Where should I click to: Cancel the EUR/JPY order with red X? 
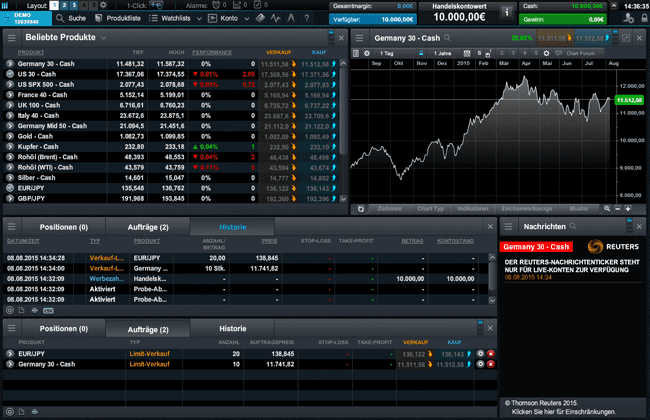pos(491,354)
